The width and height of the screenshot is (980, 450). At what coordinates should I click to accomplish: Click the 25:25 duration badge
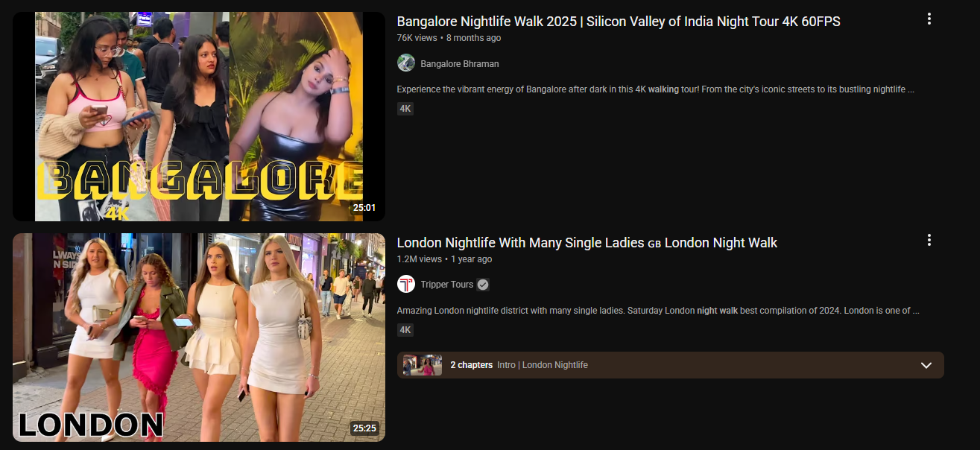click(x=364, y=428)
